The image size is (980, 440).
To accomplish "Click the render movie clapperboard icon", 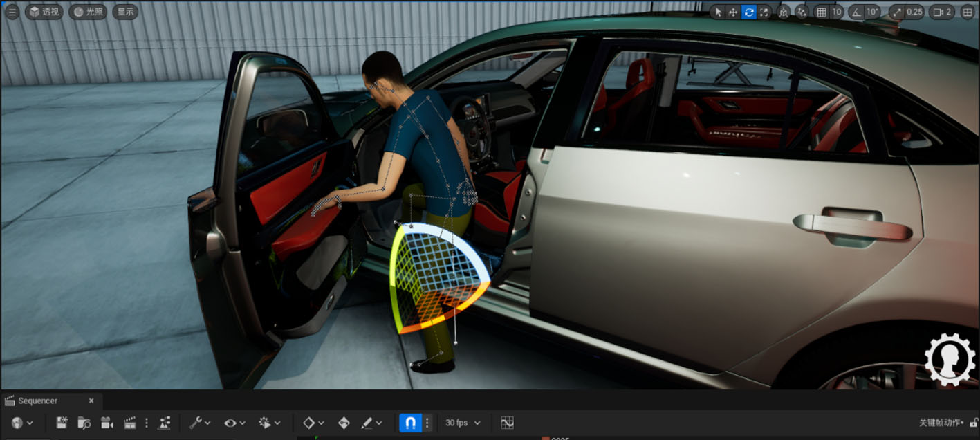I will click(129, 423).
